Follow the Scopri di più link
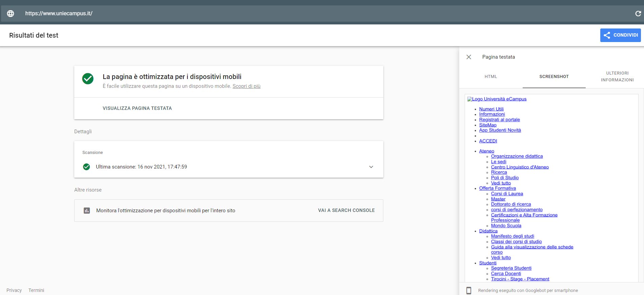Image resolution: width=644 pixels, height=295 pixels. [x=246, y=86]
